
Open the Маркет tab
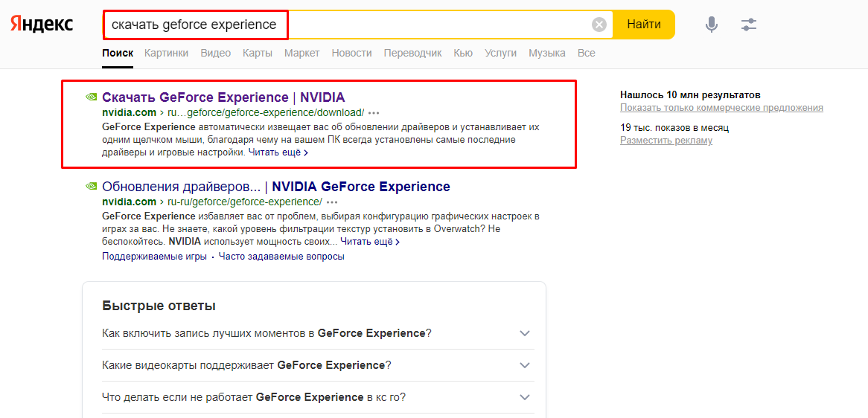click(x=301, y=53)
